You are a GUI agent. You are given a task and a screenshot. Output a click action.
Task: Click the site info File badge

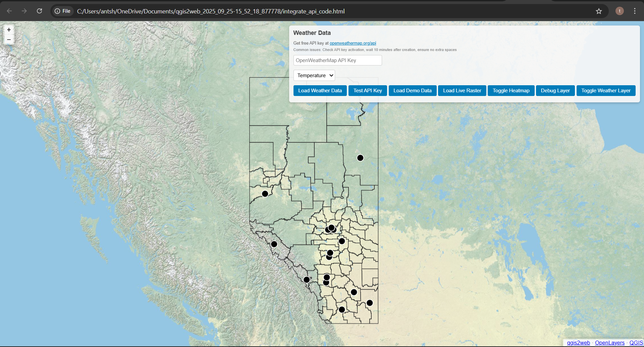tap(62, 11)
